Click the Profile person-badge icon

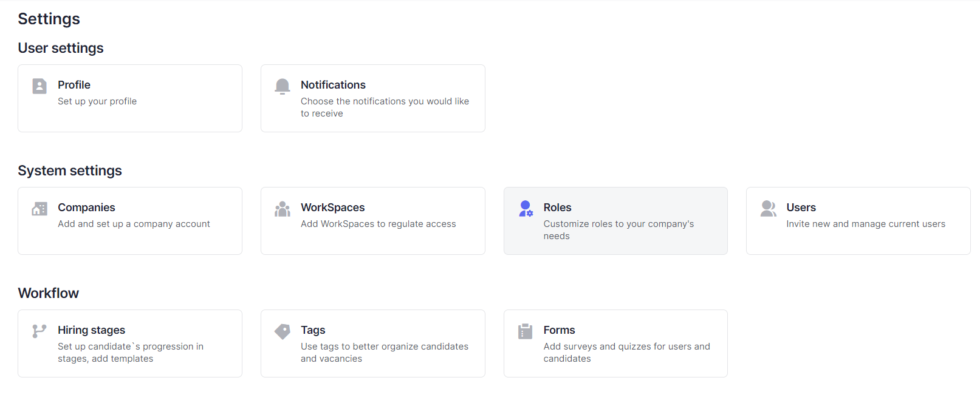tap(39, 86)
